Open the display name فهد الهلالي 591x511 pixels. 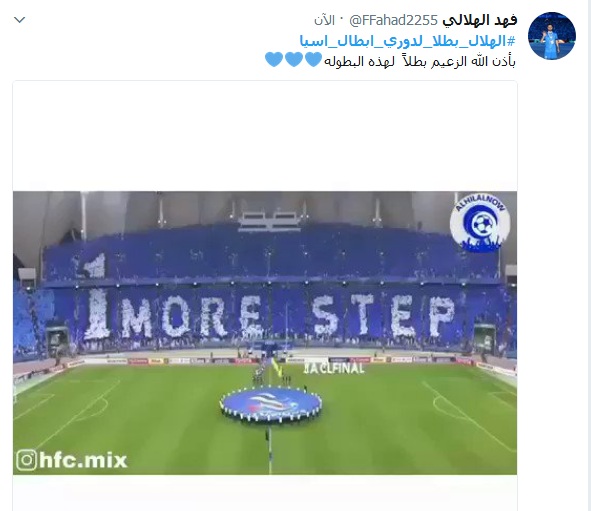pyautogui.click(x=479, y=20)
